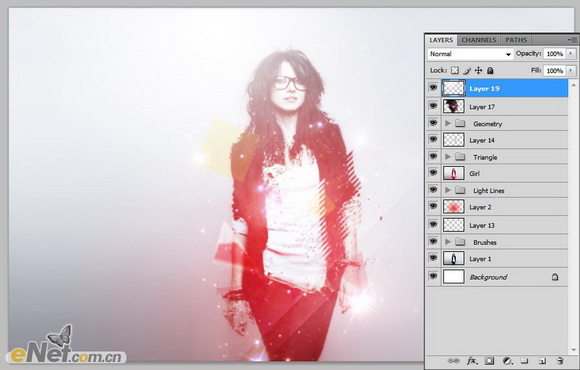
Task: Open the Opacity slider arrow
Action: [571, 54]
